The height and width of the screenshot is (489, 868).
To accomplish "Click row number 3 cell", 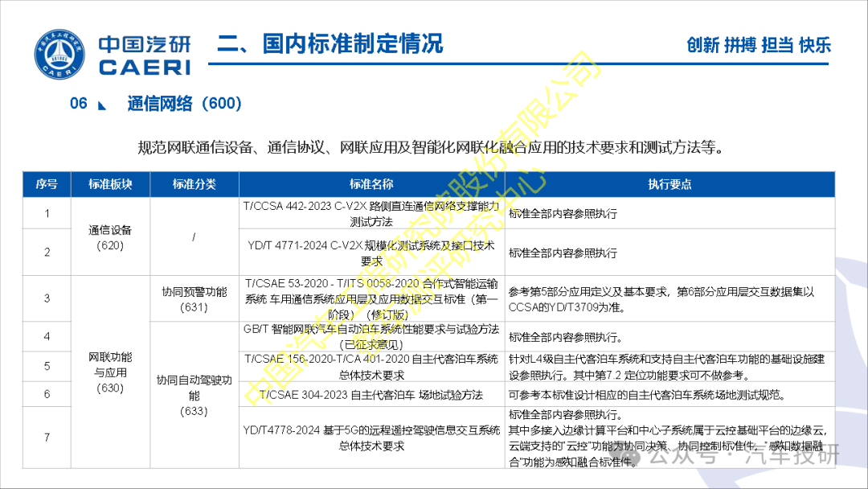I will pos(47,298).
